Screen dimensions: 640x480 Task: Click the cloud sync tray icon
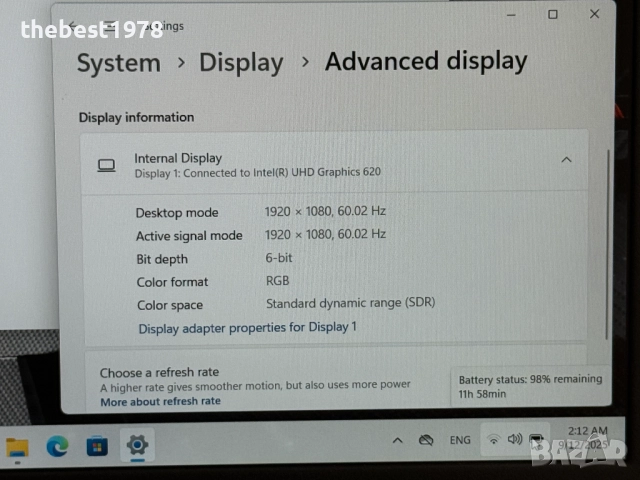(426, 440)
